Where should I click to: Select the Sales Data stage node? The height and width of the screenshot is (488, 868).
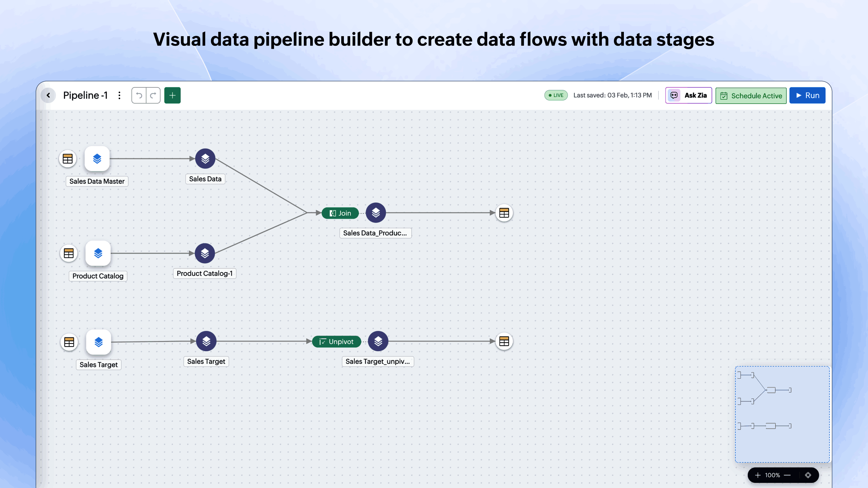click(205, 159)
